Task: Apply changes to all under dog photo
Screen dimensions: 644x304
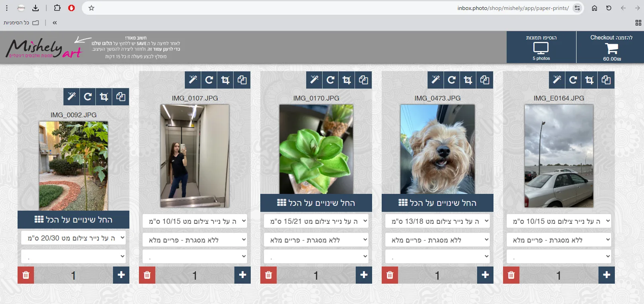Action: click(437, 203)
